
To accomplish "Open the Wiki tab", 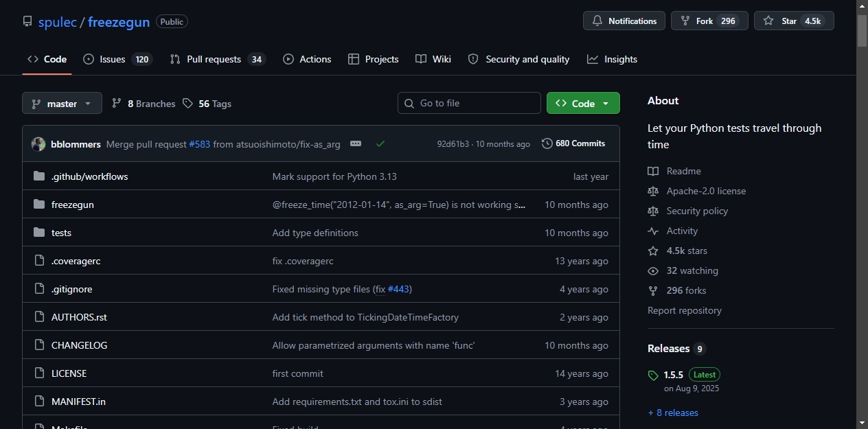I will coord(433,59).
